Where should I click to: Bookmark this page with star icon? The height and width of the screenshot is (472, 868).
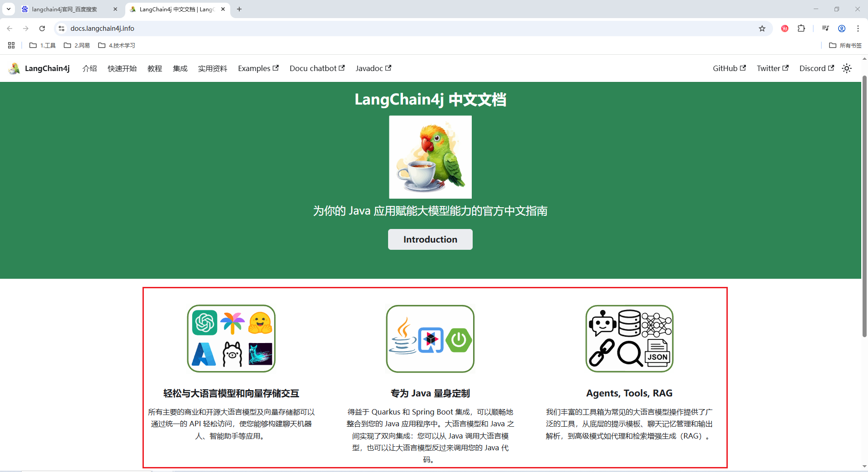click(762, 29)
